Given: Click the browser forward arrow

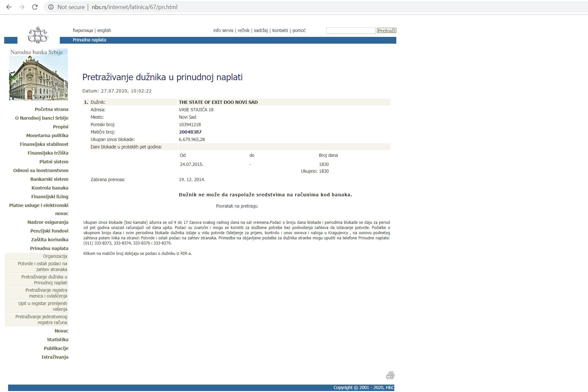Looking at the screenshot, I should [21, 7].
